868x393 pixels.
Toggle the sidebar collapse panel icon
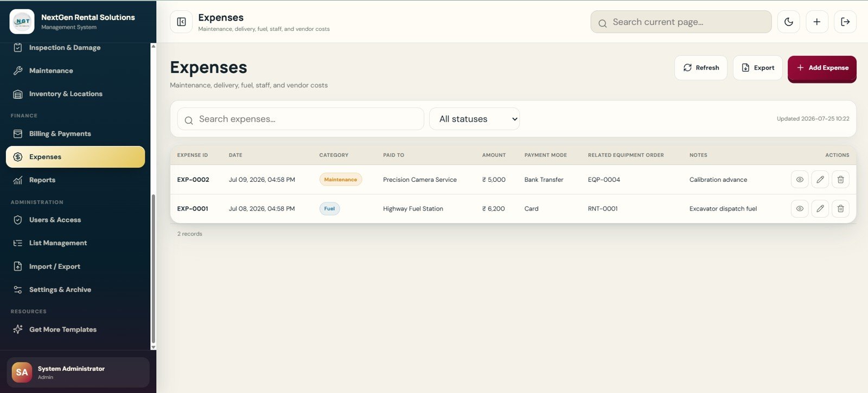181,22
